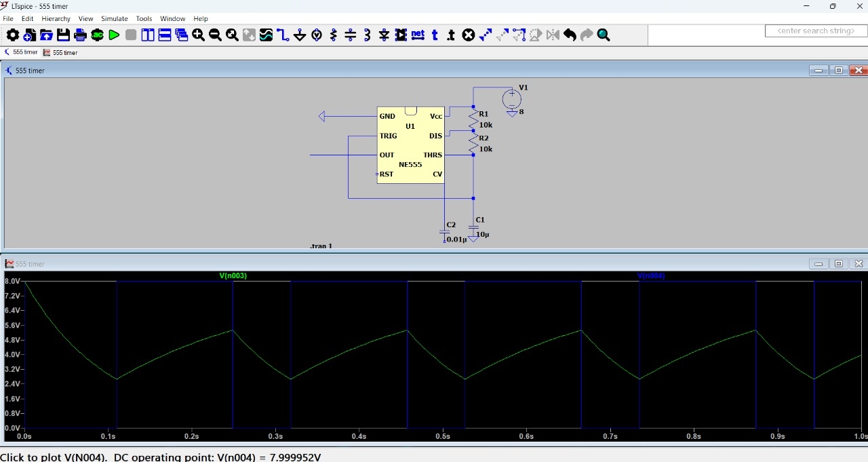Focus the enter search string field
868x462 pixels.
pyautogui.click(x=816, y=31)
